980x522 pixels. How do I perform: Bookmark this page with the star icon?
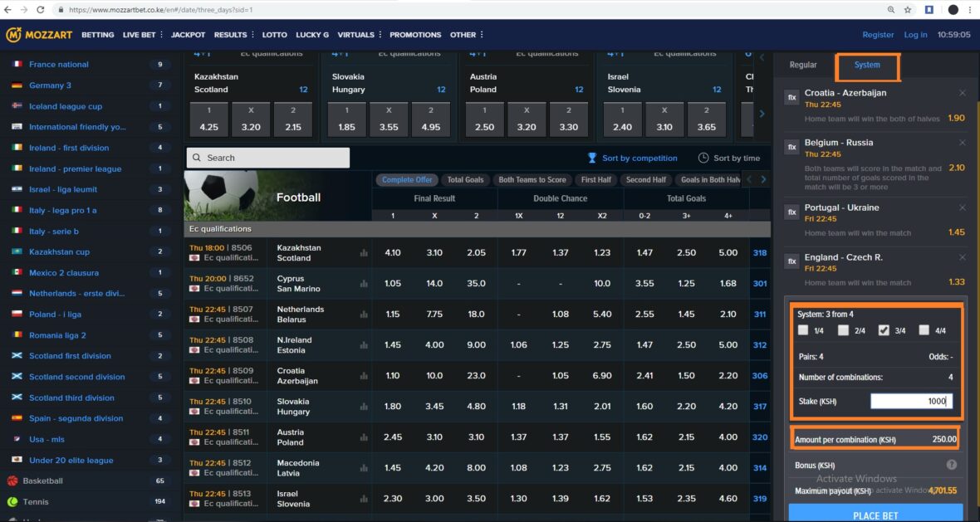click(908, 9)
